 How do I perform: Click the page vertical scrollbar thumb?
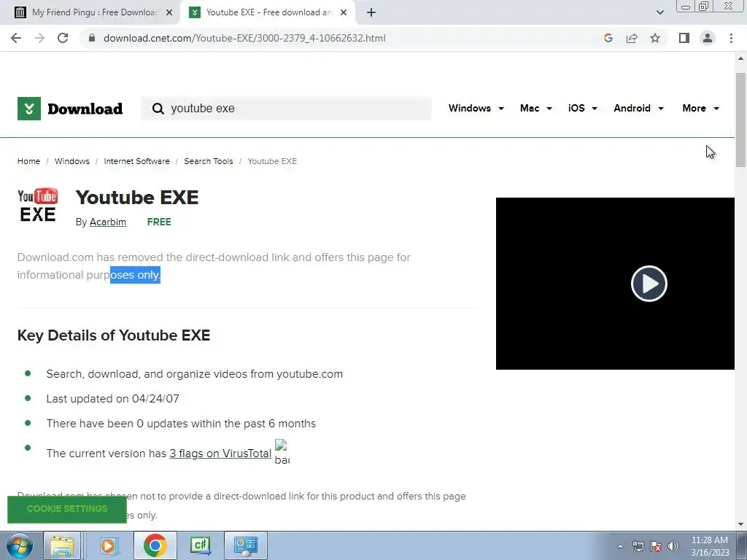coord(740,120)
